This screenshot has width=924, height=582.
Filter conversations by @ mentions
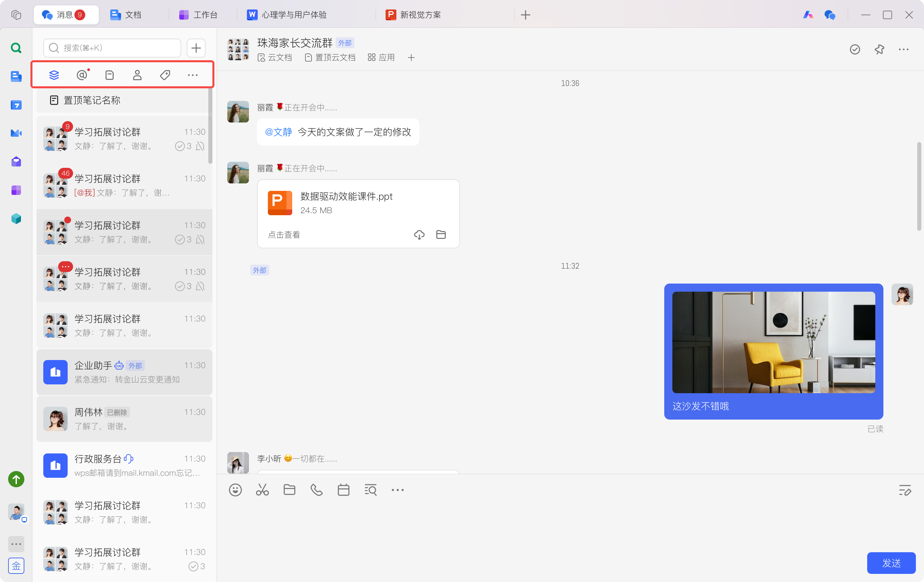tap(82, 75)
